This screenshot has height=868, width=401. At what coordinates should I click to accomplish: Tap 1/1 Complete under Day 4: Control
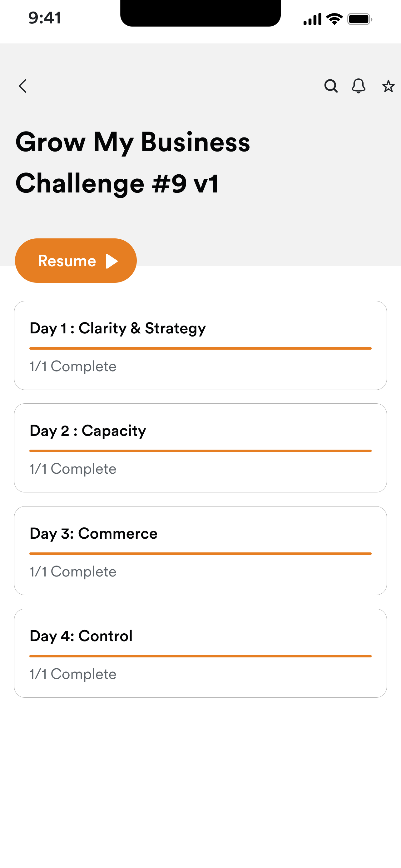pos(73,674)
